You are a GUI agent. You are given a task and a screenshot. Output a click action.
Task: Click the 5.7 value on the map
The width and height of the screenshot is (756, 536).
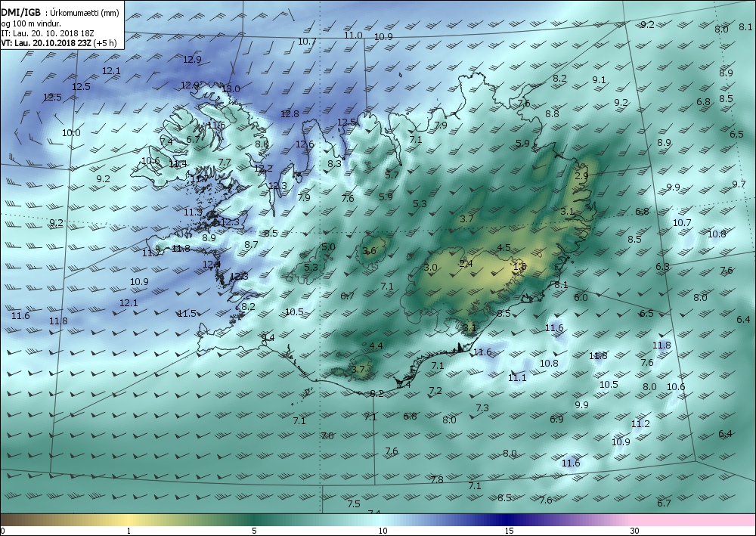[x=392, y=175]
